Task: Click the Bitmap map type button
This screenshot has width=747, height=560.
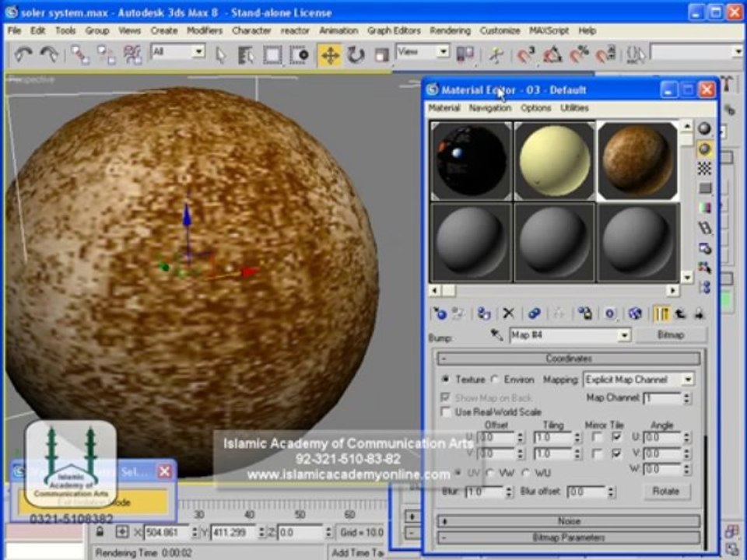Action: (670, 334)
